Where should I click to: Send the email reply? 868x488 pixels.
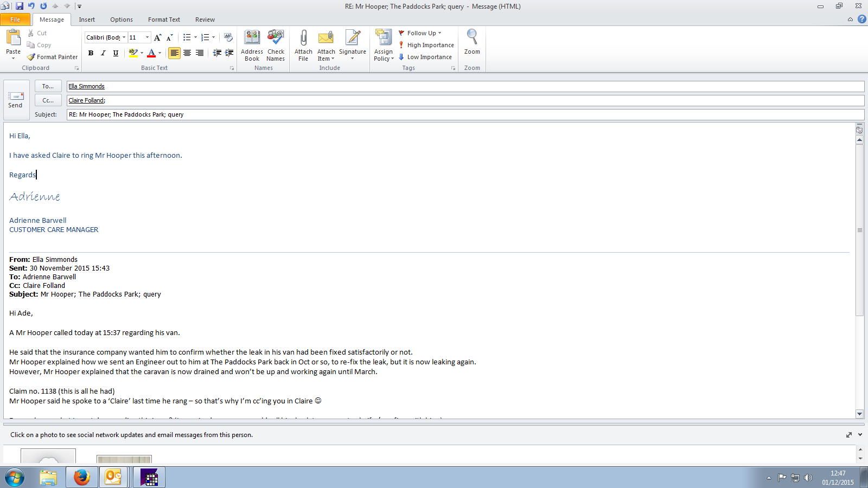pyautogui.click(x=16, y=100)
